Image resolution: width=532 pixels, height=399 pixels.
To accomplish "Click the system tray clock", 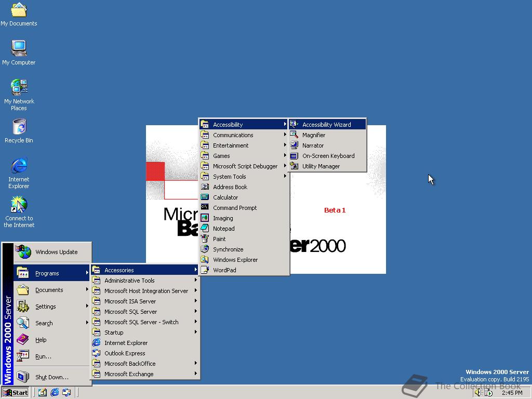I will 512,393.
